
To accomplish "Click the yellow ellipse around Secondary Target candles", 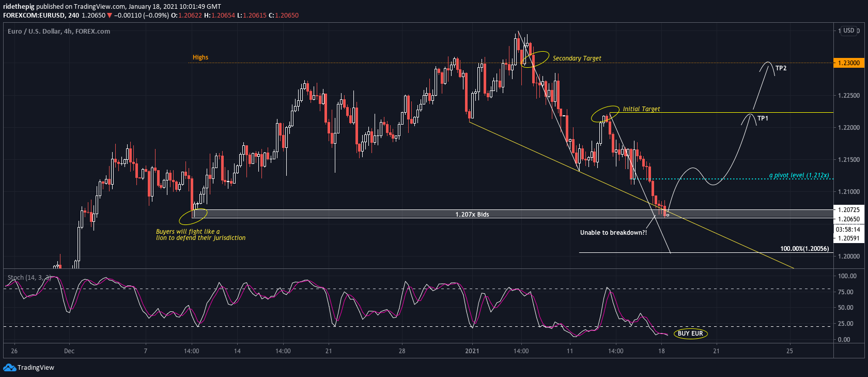I will pyautogui.click(x=535, y=59).
